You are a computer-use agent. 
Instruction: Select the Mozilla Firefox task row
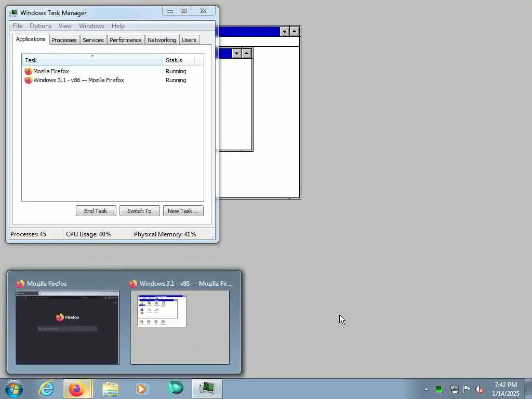113,71
